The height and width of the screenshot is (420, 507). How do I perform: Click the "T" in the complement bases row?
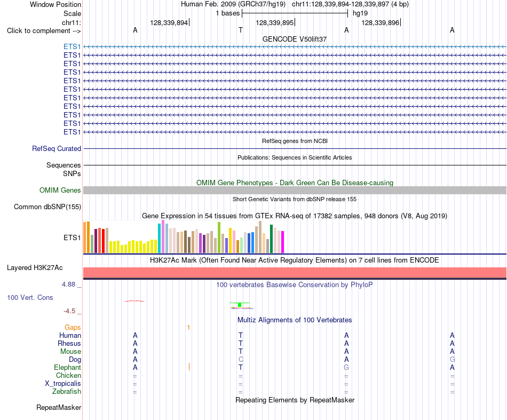tap(241, 30)
